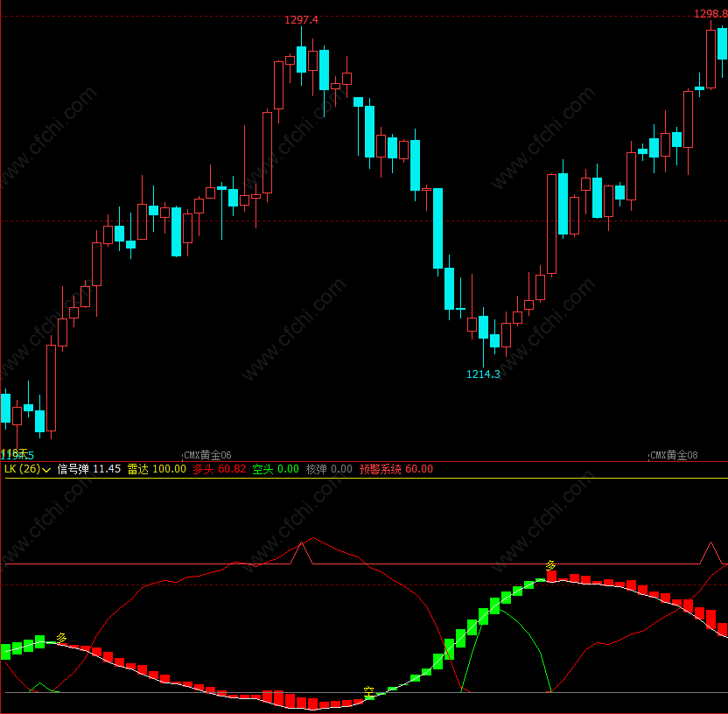Select the 1214.3 low price label
This screenshot has height=714, width=728.
coord(483,374)
